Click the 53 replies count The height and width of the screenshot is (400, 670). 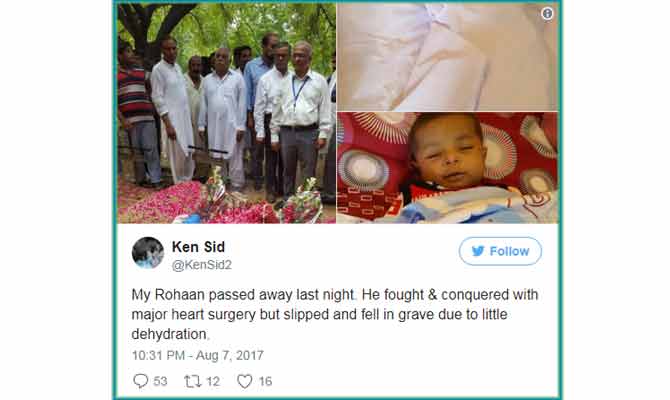pos(160,381)
